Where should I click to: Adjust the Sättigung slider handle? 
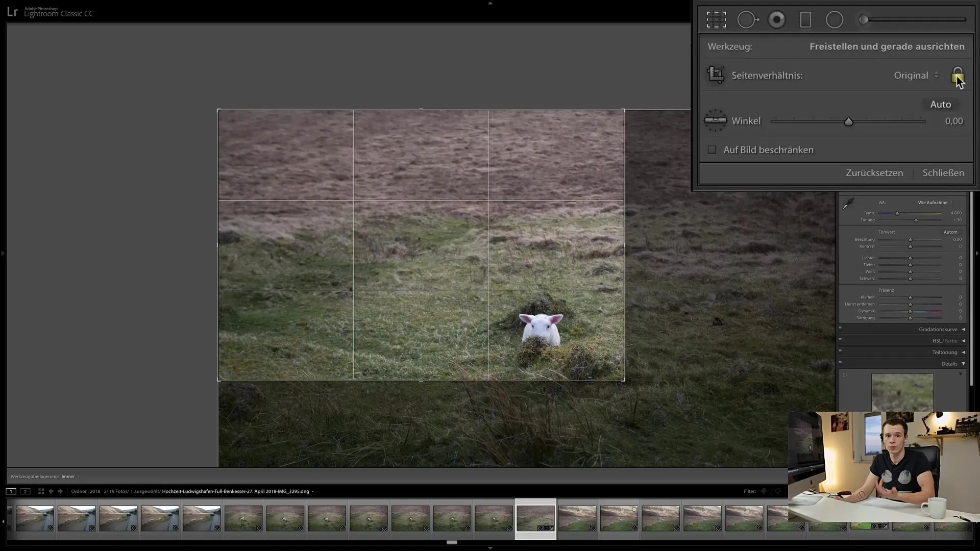[x=910, y=318]
